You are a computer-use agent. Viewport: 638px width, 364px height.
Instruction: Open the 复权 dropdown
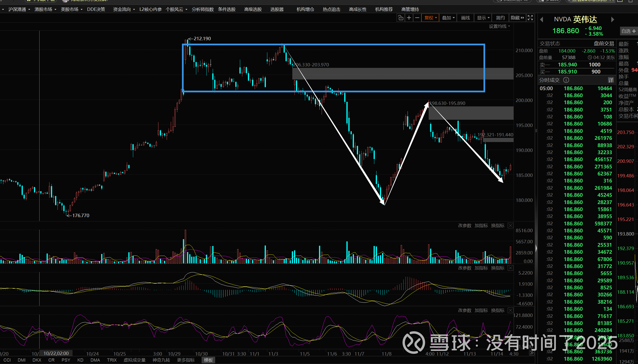[430, 18]
